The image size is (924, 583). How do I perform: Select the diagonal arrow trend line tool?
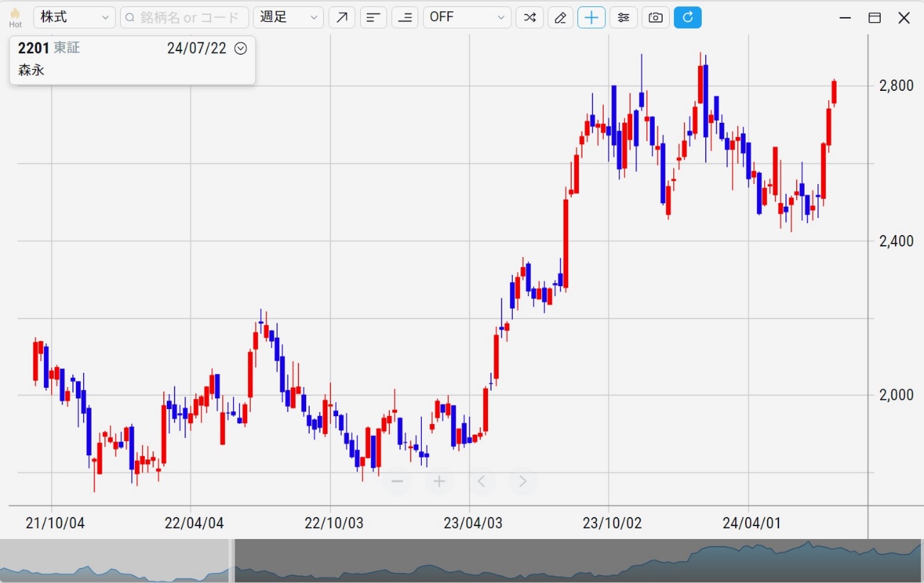(x=342, y=17)
